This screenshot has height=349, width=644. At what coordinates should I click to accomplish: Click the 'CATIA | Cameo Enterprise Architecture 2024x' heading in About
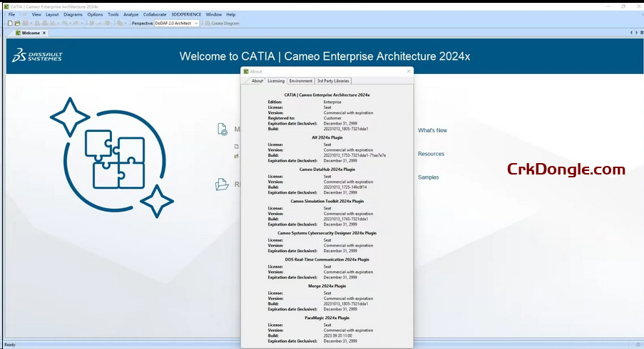pos(327,95)
